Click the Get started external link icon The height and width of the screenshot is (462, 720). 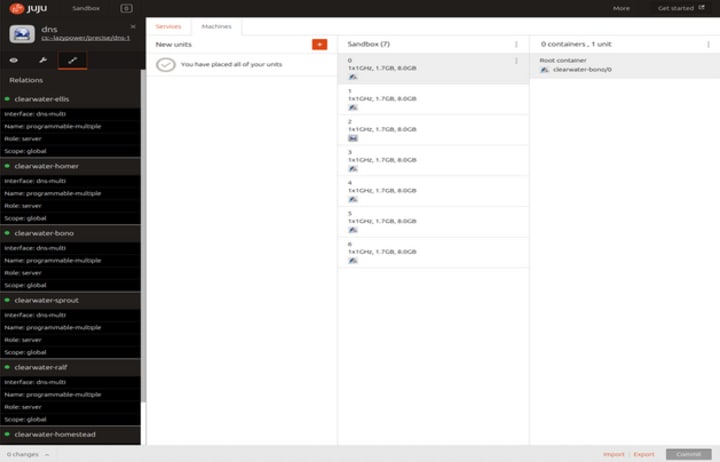(702, 8)
